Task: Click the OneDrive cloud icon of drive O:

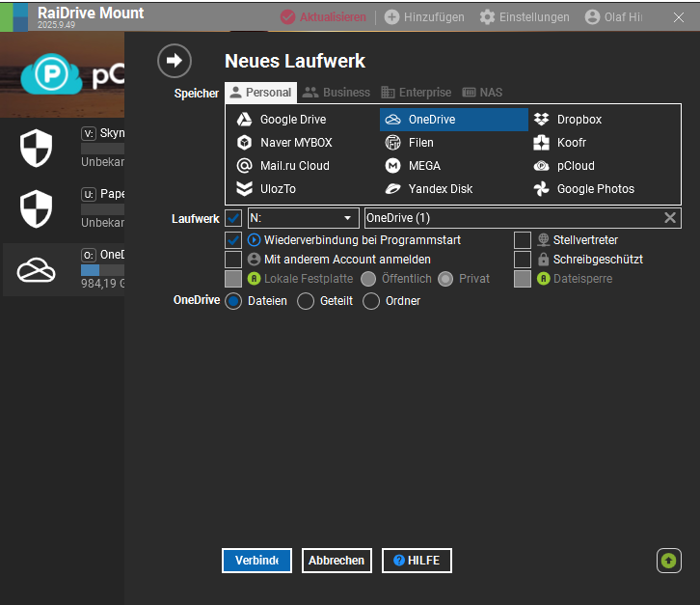Action: [x=37, y=270]
